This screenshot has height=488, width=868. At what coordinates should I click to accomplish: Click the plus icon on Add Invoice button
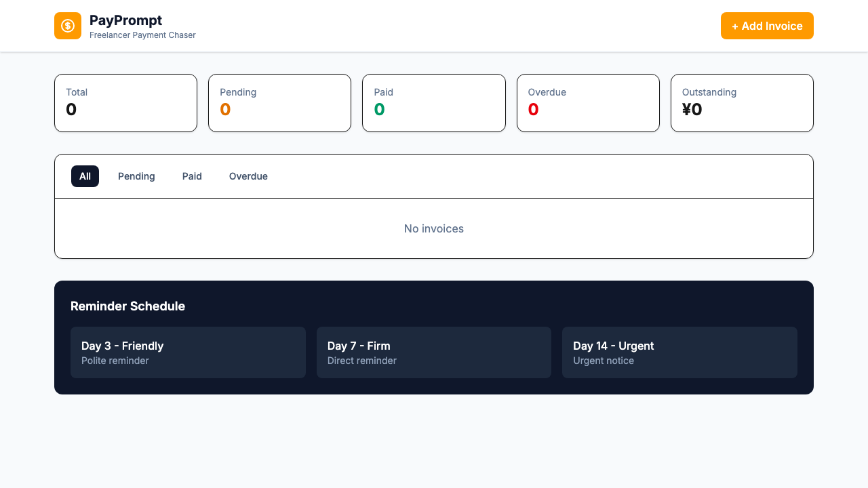(736, 26)
